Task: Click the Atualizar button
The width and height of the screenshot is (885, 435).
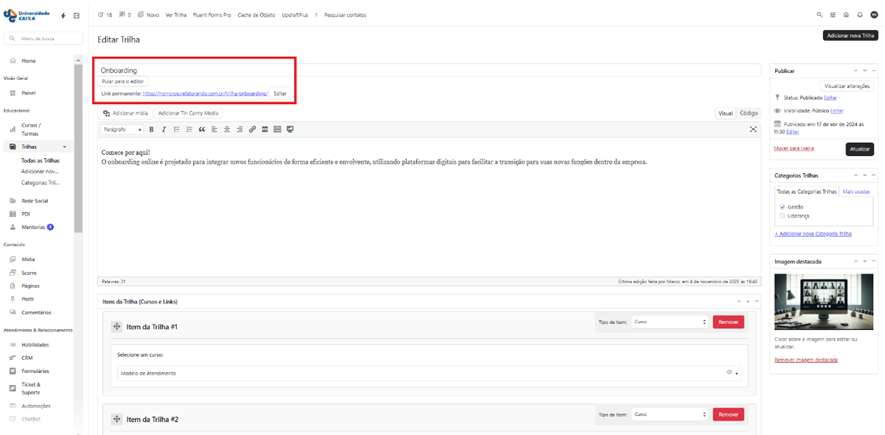Action: coord(859,149)
